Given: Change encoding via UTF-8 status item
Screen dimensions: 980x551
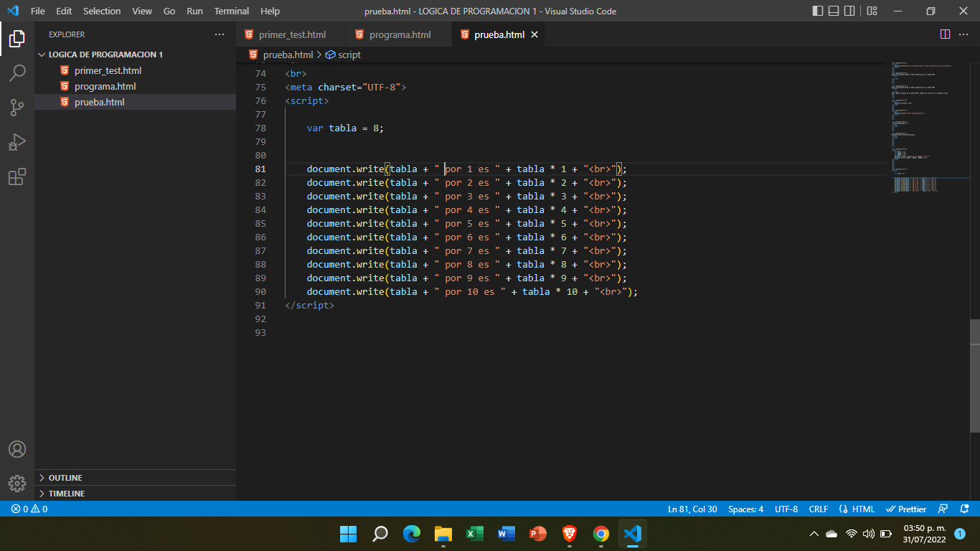Looking at the screenshot, I should 786,509.
